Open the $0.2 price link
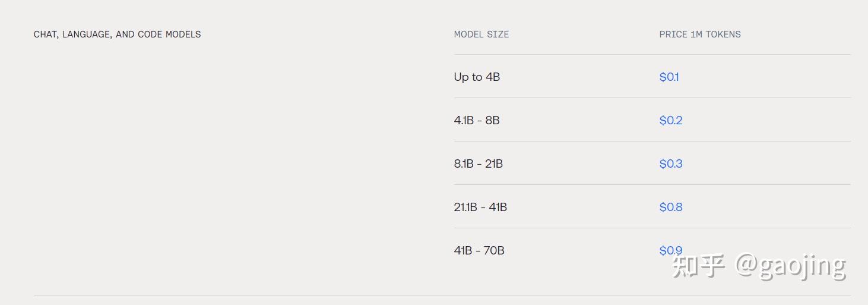Image resolution: width=868 pixels, height=305 pixels. (671, 120)
